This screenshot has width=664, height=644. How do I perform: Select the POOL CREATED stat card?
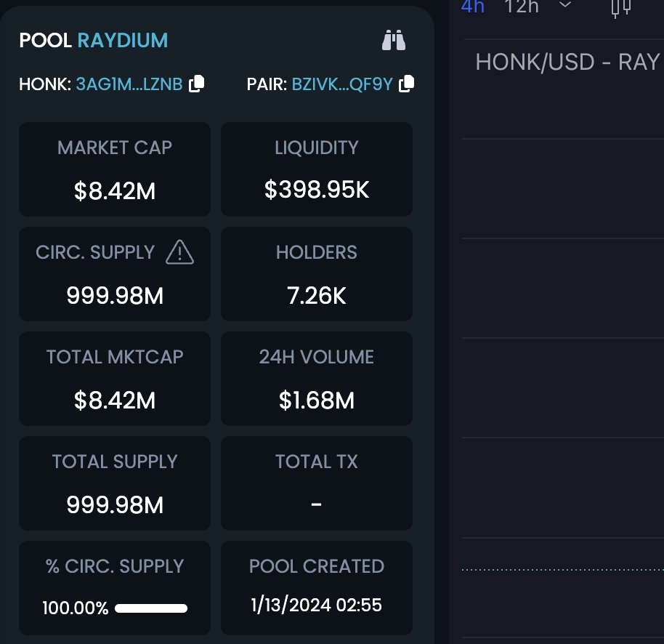tap(316, 587)
